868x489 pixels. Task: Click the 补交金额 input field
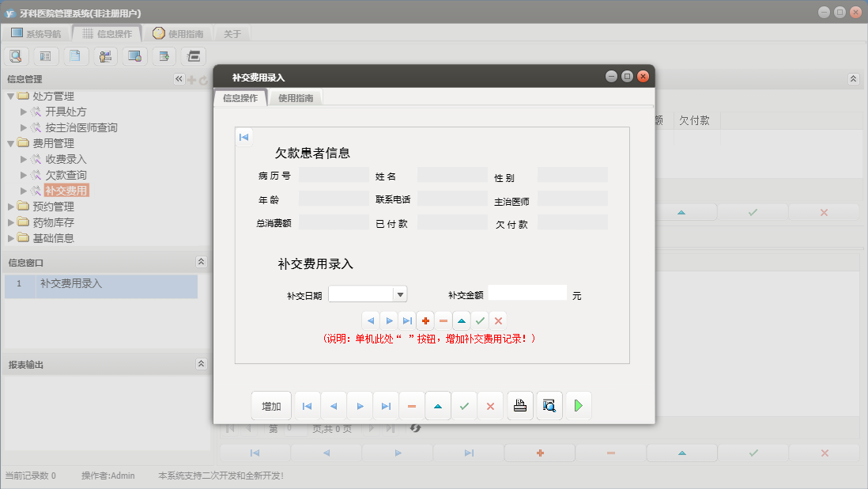[526, 292]
